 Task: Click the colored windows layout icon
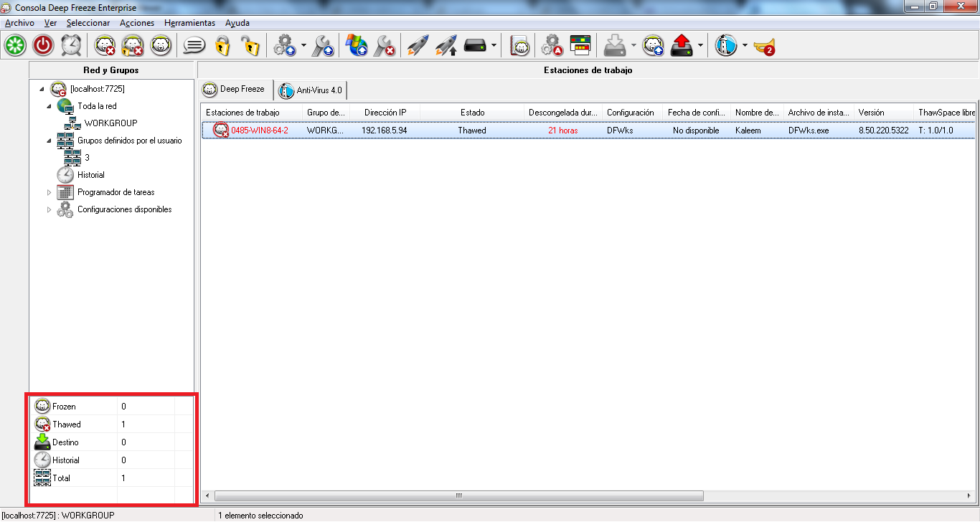click(579, 46)
